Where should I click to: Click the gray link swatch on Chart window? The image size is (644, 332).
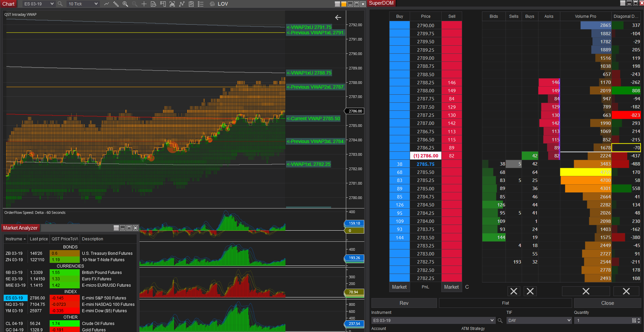(x=337, y=4)
